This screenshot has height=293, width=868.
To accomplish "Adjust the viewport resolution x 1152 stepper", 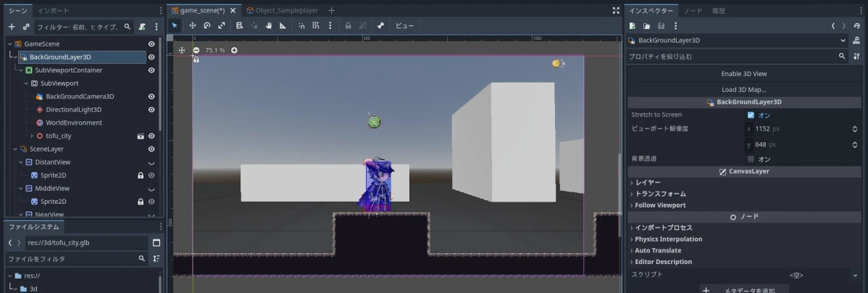I will [x=855, y=129].
